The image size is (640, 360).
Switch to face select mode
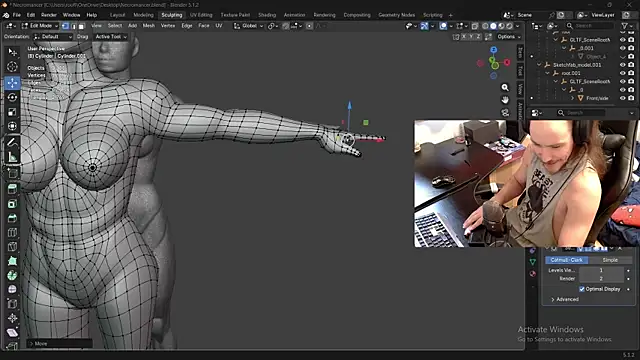(x=81, y=26)
